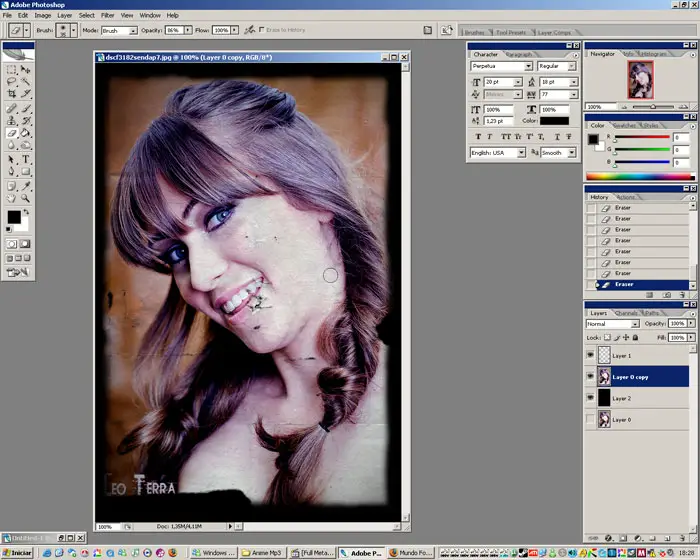700x560 pixels.
Task: Select the Rectangular Marquee tool
Action: (x=11, y=69)
